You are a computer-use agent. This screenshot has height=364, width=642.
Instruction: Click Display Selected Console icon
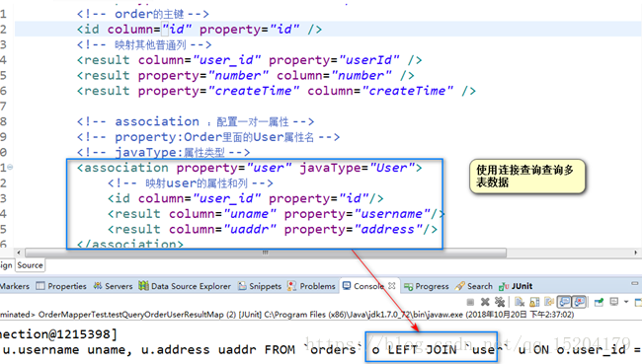(613, 302)
